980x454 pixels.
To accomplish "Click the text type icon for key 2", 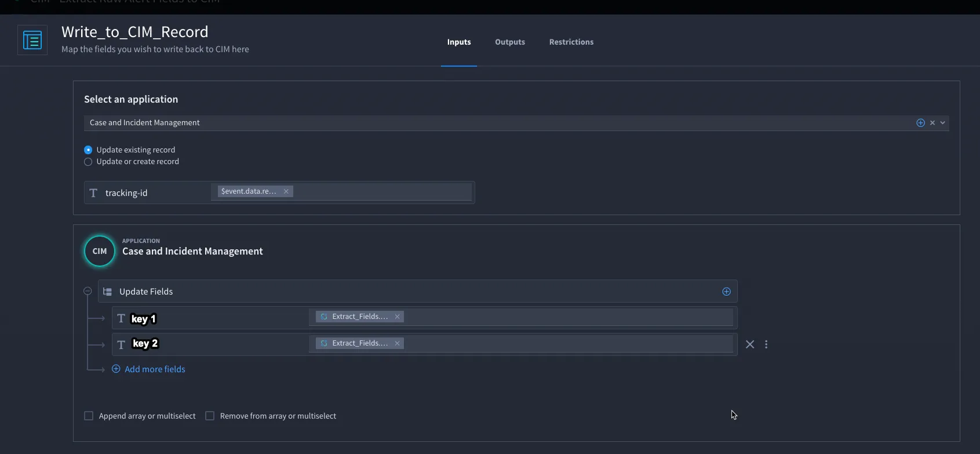I will pos(121,345).
